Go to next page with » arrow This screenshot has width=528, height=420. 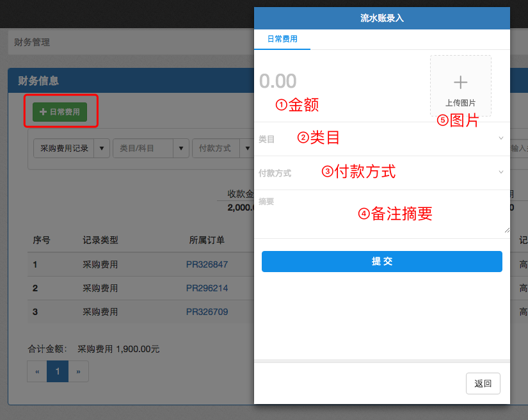(x=78, y=371)
